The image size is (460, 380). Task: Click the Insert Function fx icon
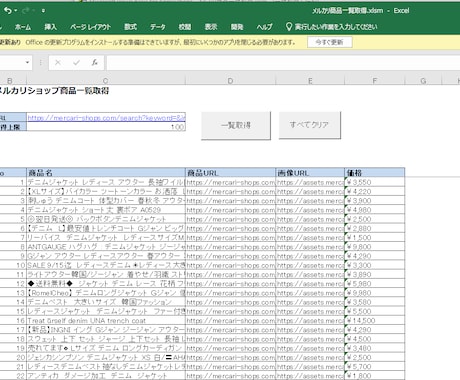click(95, 62)
